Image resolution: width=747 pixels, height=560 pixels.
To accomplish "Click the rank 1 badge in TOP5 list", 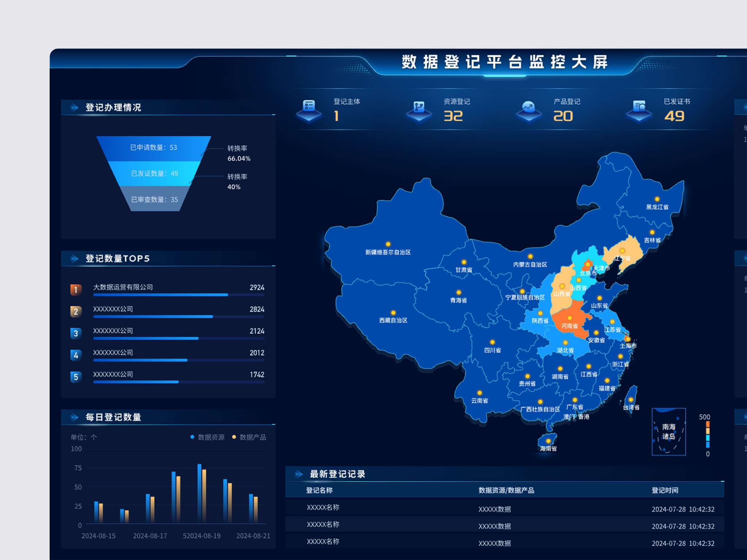I will [76, 288].
